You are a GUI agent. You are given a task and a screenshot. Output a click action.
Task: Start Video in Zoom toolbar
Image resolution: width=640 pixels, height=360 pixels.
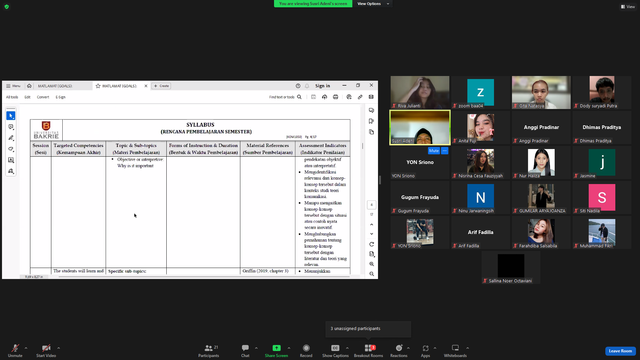pyautogui.click(x=46, y=350)
